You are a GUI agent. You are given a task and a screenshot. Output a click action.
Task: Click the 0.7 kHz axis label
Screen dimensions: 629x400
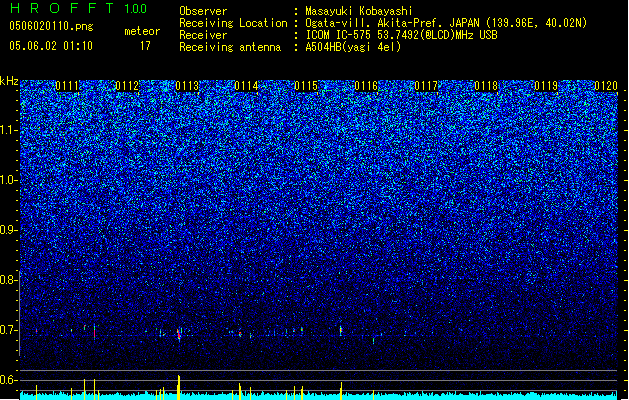tap(9, 330)
